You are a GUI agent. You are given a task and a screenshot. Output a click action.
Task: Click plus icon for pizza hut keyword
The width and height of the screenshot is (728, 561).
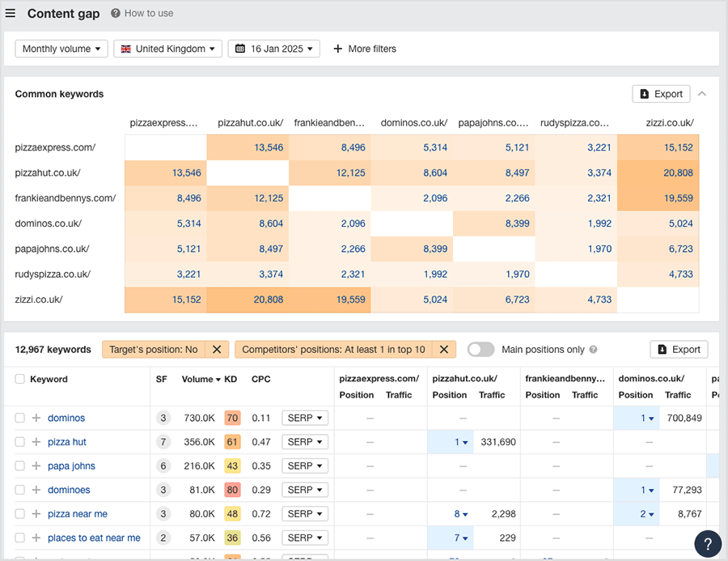click(36, 442)
